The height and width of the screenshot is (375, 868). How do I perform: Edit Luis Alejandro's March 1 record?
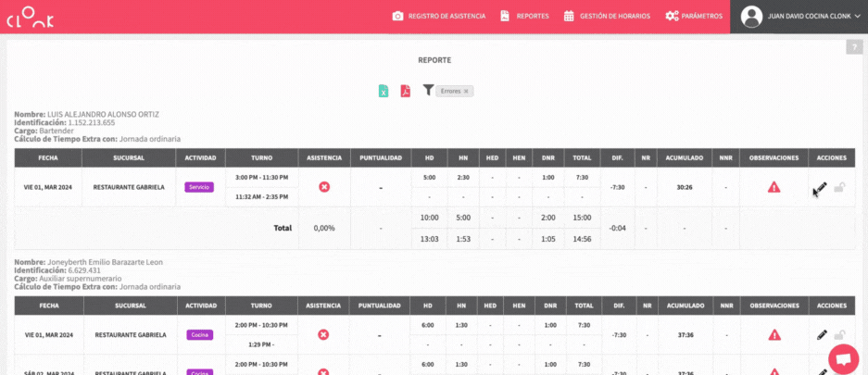[x=821, y=187]
